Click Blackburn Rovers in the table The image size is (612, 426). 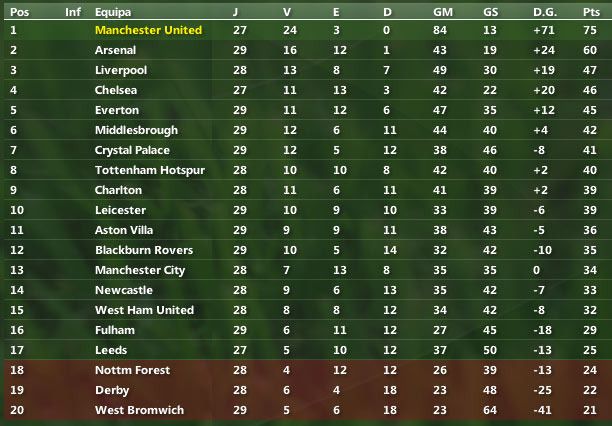[x=143, y=250]
